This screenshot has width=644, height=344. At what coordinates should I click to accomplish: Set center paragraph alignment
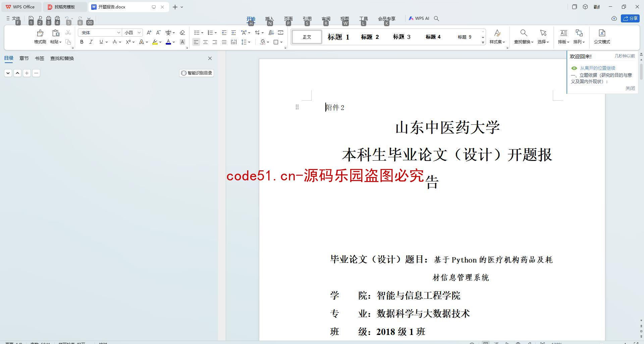pos(205,42)
